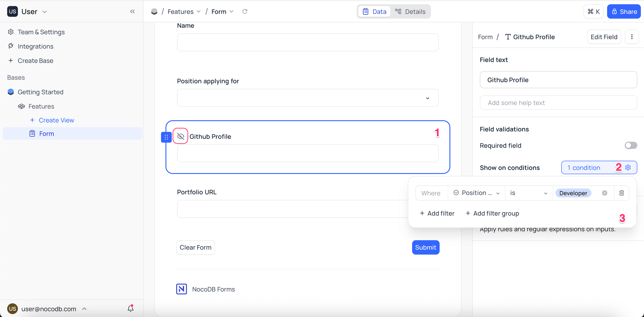Click the NocoDB Forms logo
This screenshot has width=644, height=317.
[x=182, y=289]
